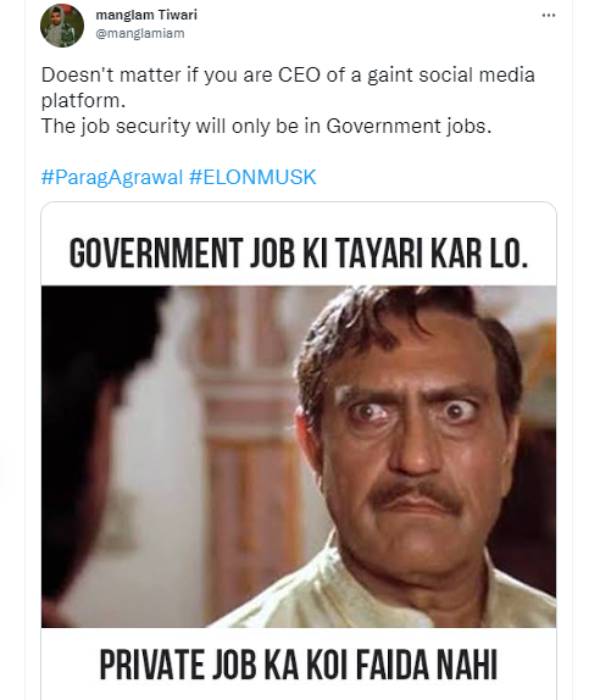Click the wide-eyed man's face in the meme
600x700 pixels.
(x=415, y=442)
